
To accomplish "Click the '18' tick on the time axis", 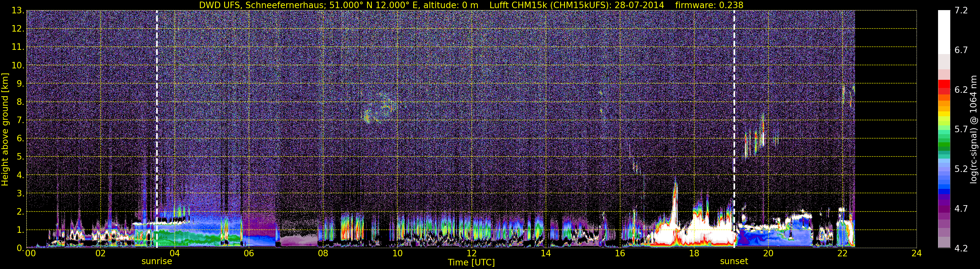I will [694, 253].
